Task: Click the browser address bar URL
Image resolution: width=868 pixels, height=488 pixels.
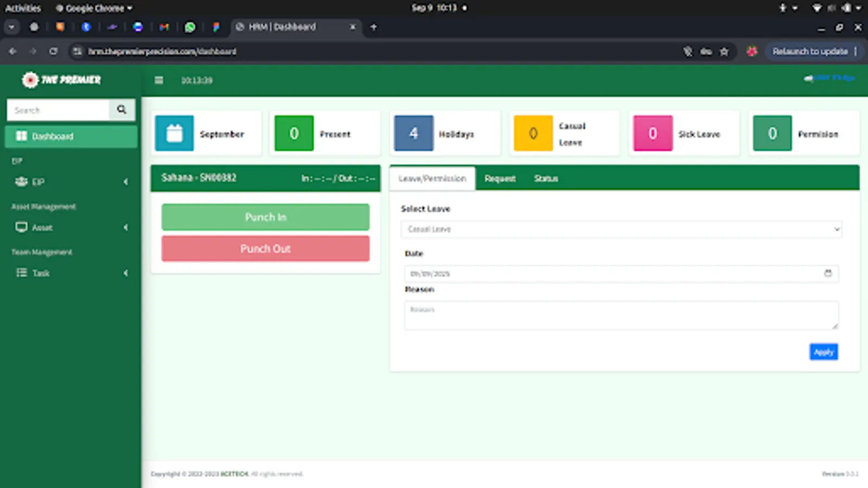Action: [x=162, y=52]
